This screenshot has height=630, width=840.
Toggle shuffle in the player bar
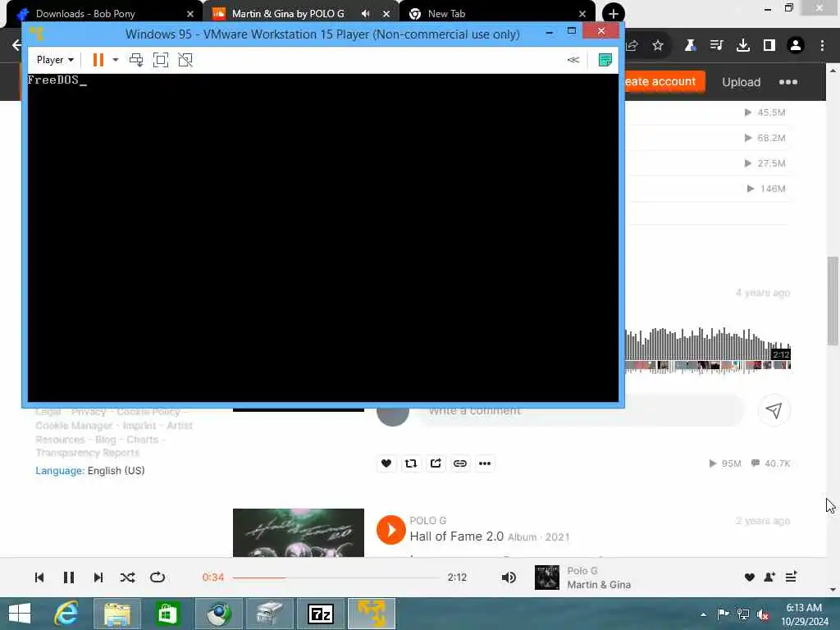[x=127, y=577]
